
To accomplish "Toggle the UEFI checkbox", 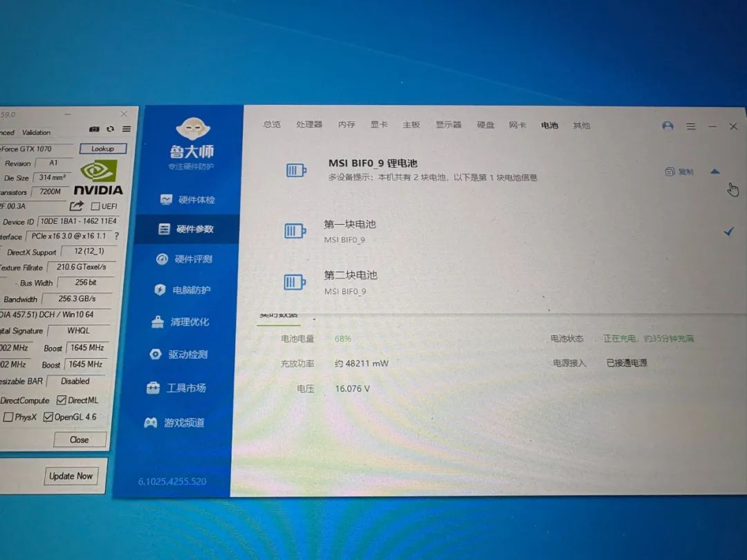I will (x=95, y=206).
